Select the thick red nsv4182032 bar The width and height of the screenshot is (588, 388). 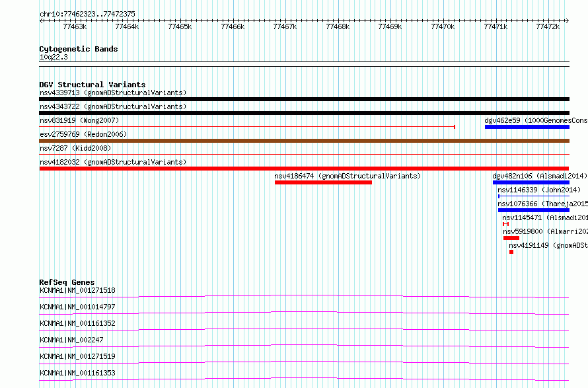click(x=304, y=169)
